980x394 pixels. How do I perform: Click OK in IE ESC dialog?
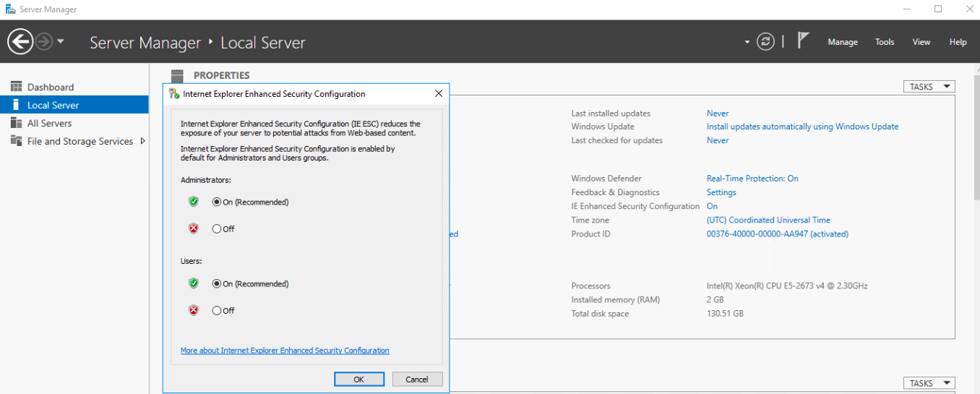(x=359, y=379)
